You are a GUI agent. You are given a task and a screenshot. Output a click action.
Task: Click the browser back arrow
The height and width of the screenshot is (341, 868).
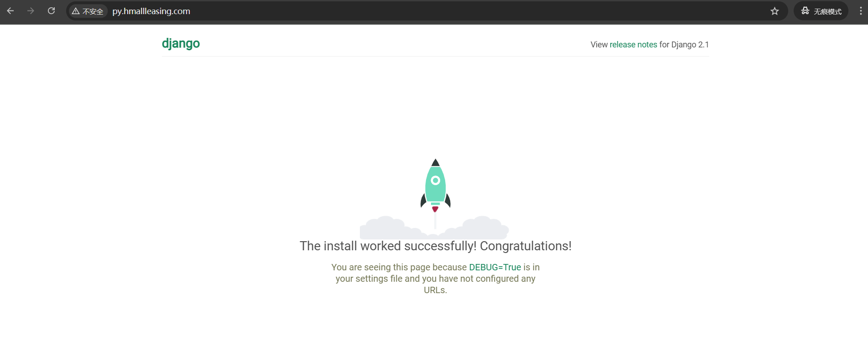pyautogui.click(x=10, y=11)
